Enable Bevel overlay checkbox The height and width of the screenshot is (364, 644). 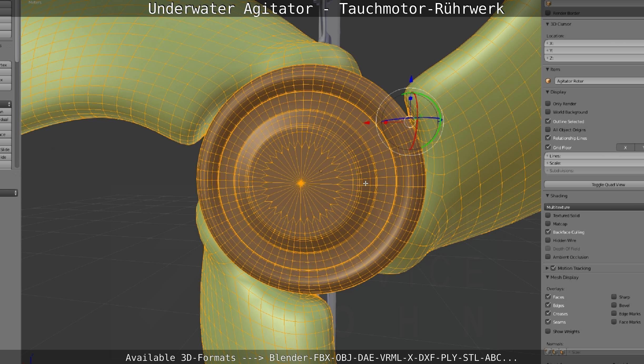(614, 305)
